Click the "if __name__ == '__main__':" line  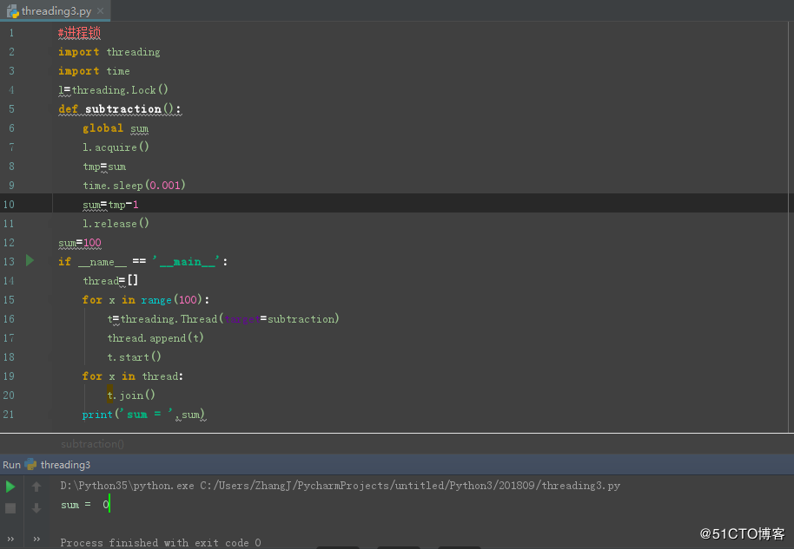pos(143,262)
